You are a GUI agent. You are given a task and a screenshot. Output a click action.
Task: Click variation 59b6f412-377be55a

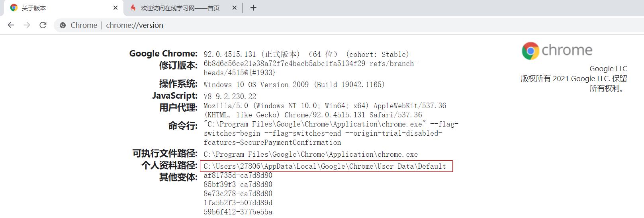click(x=238, y=212)
